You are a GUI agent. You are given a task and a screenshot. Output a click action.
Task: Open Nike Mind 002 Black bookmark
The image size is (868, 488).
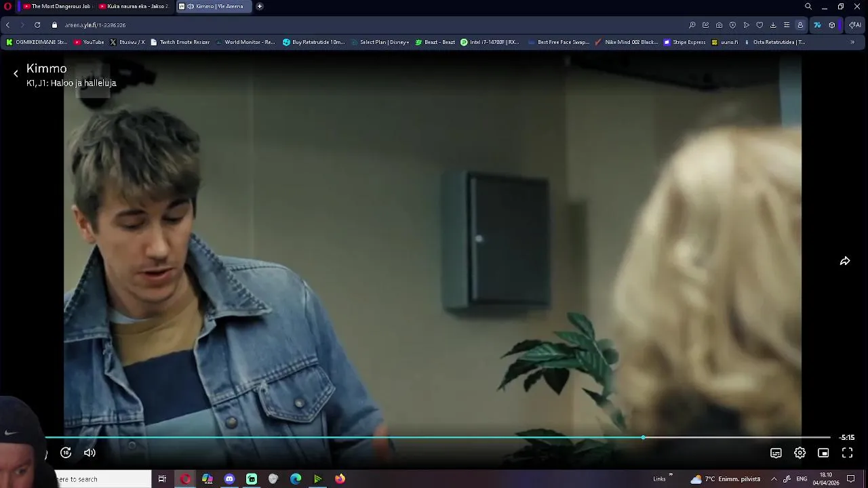pos(626,42)
